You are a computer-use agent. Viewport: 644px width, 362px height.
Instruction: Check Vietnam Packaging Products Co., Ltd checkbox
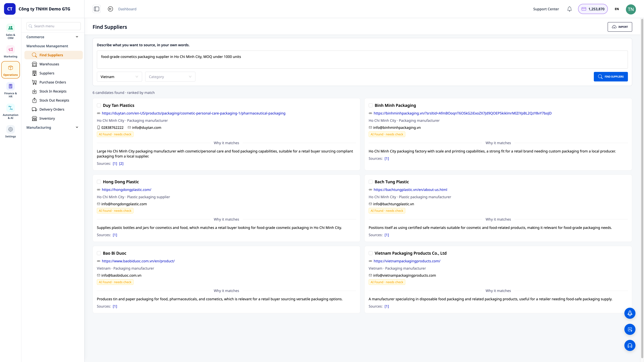[371, 253]
